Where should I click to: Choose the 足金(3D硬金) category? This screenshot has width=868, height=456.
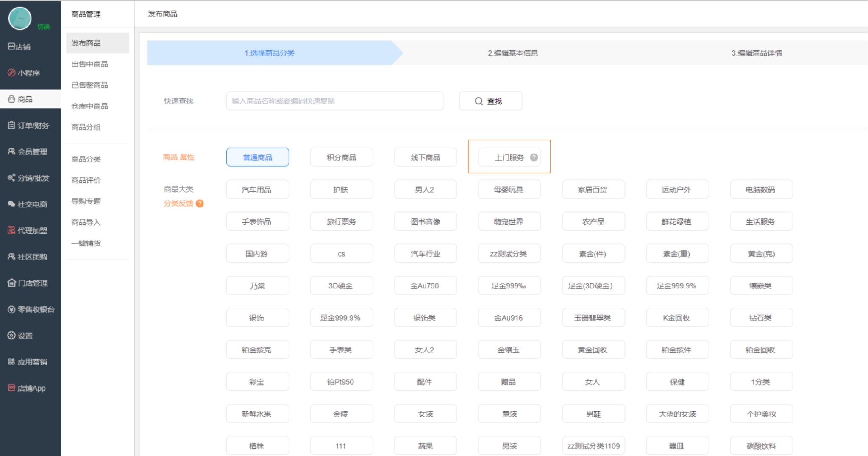point(593,285)
